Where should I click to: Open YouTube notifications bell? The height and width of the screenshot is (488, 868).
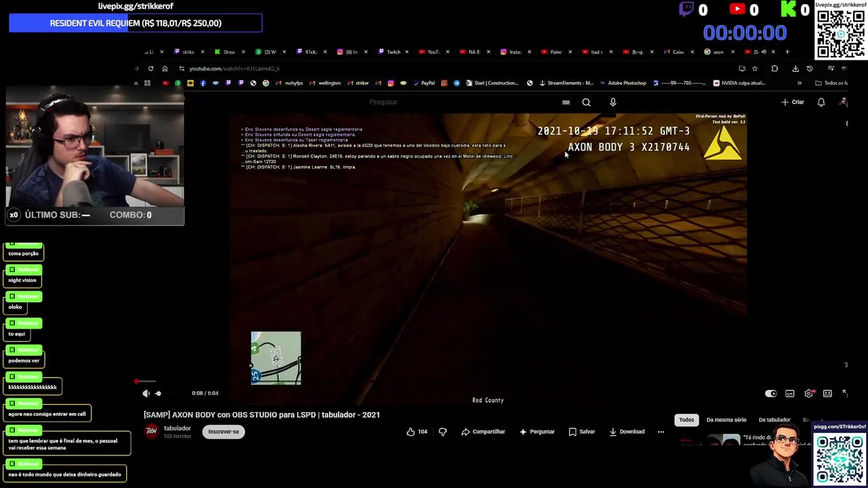(x=821, y=102)
